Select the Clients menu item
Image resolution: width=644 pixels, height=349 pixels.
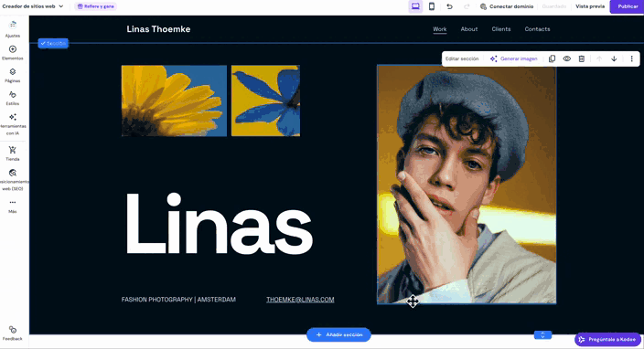tap(501, 29)
